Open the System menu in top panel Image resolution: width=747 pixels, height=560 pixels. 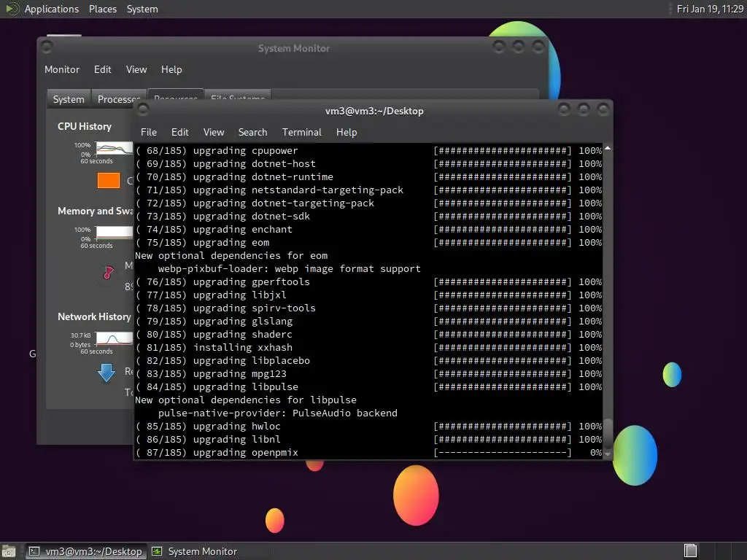(x=142, y=9)
